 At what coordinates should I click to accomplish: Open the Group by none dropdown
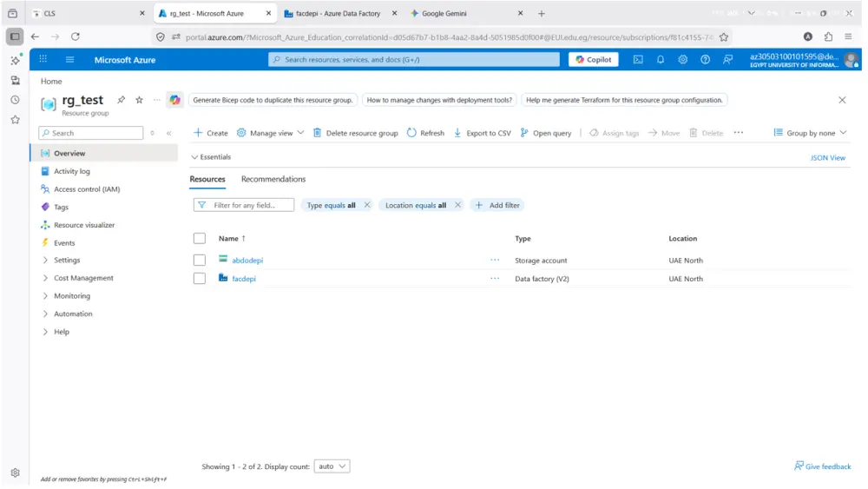pyautogui.click(x=811, y=133)
